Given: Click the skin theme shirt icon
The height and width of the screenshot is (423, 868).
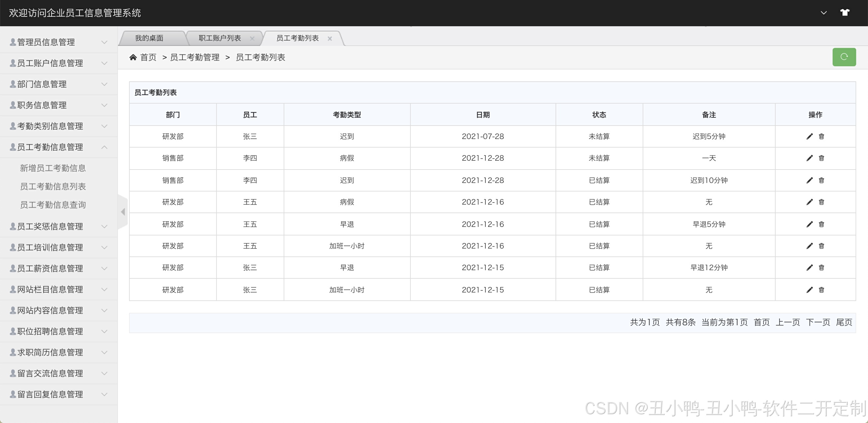Looking at the screenshot, I should point(844,13).
